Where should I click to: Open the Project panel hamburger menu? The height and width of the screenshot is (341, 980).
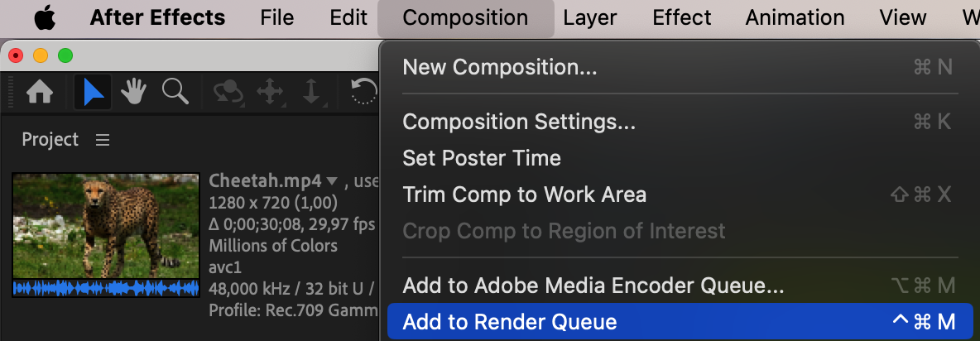click(103, 140)
